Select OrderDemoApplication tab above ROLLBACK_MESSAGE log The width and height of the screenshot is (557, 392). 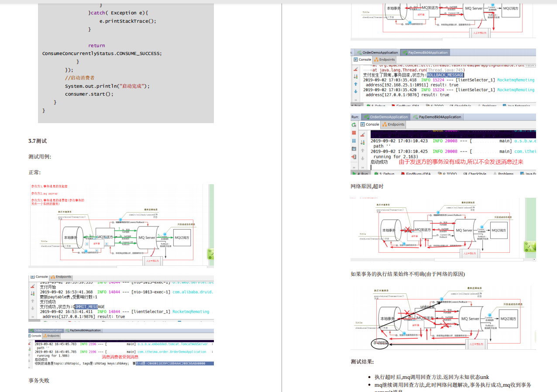(377, 52)
